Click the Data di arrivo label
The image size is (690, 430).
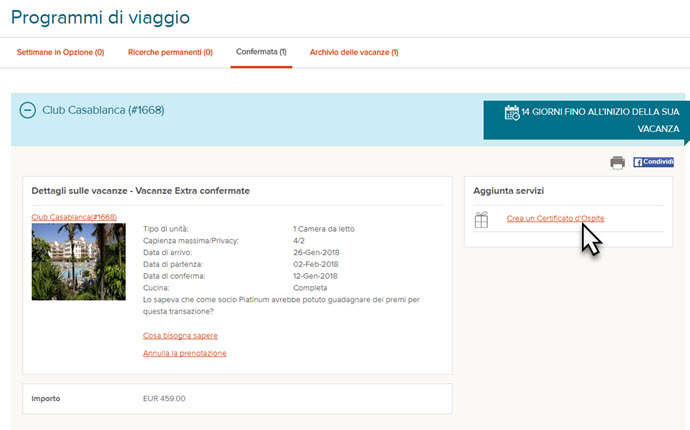[168, 253]
